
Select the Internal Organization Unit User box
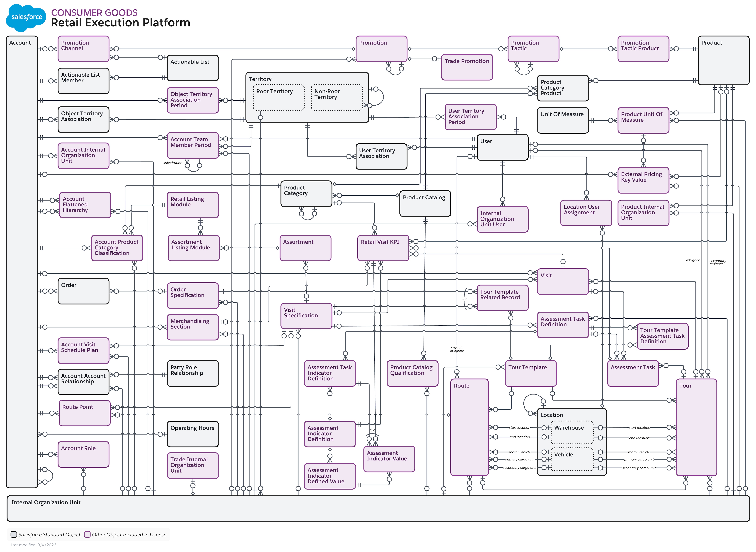503,219
